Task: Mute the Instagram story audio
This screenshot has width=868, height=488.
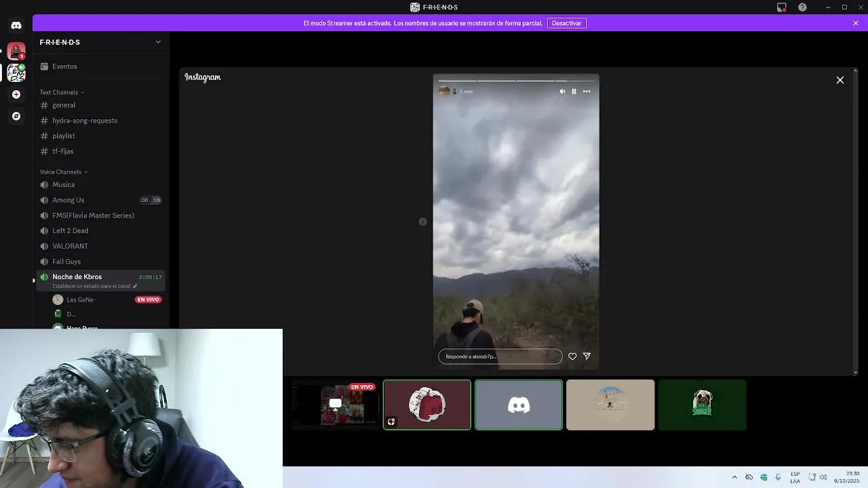Action: pos(562,91)
